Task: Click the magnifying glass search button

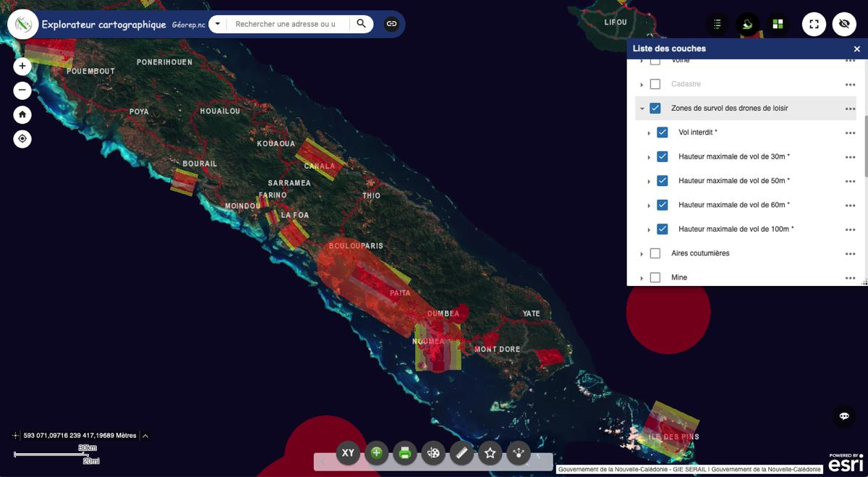Action: 361,24
